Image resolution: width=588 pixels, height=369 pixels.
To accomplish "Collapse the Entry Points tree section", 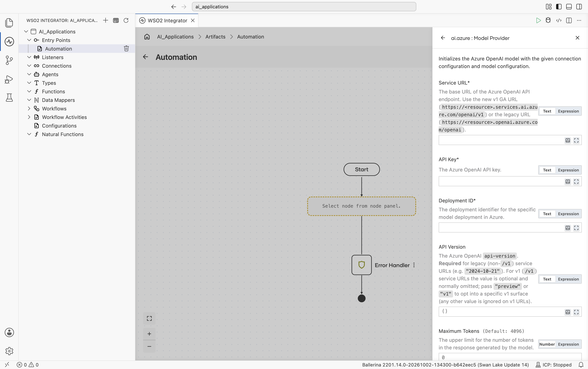I will tap(29, 40).
